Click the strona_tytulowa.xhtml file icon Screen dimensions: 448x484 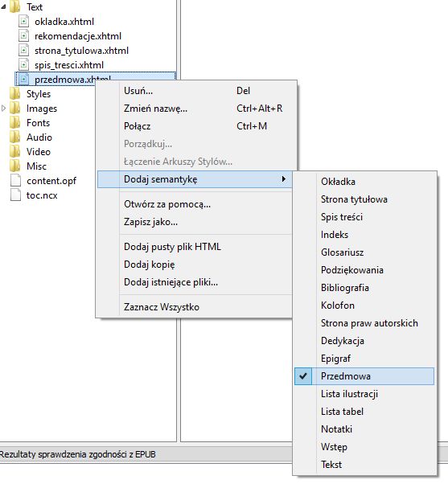(x=23, y=51)
